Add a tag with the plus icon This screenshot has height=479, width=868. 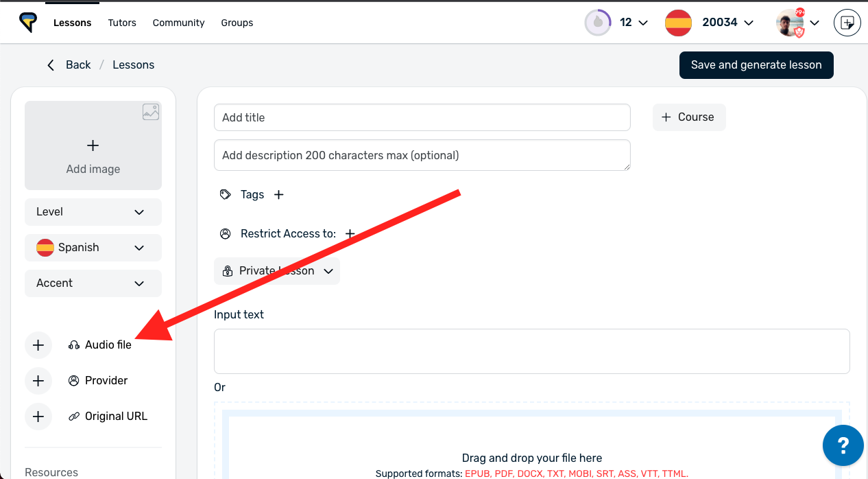pos(279,195)
